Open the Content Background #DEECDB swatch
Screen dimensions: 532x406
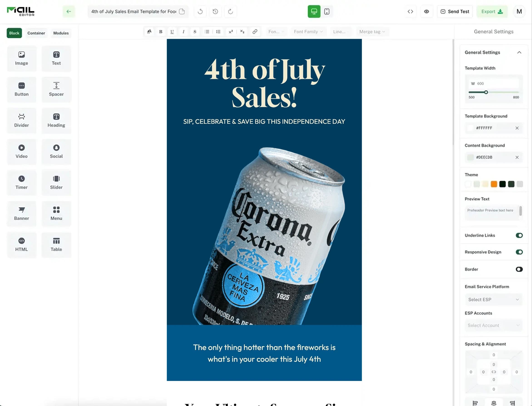[470, 157]
